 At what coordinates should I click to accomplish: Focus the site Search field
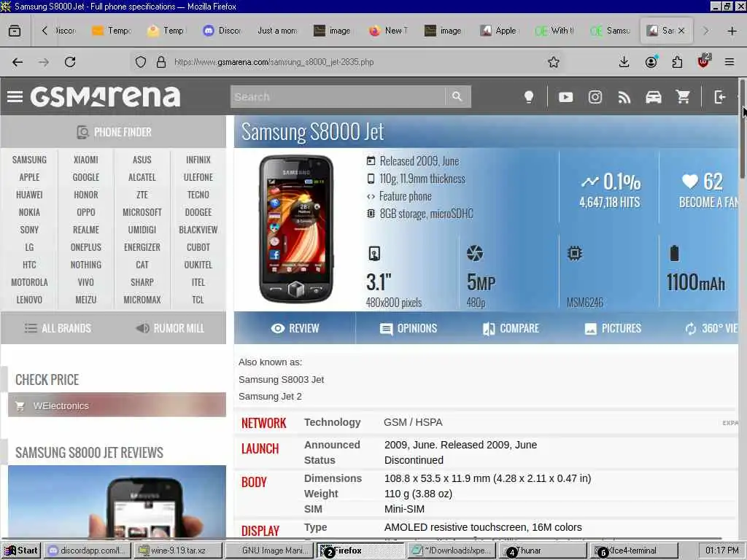[x=337, y=97]
